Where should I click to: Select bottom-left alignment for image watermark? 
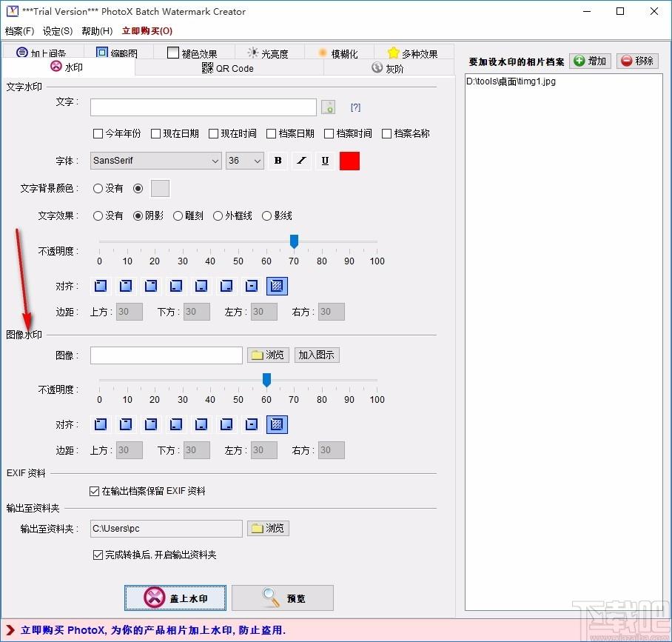(176, 424)
